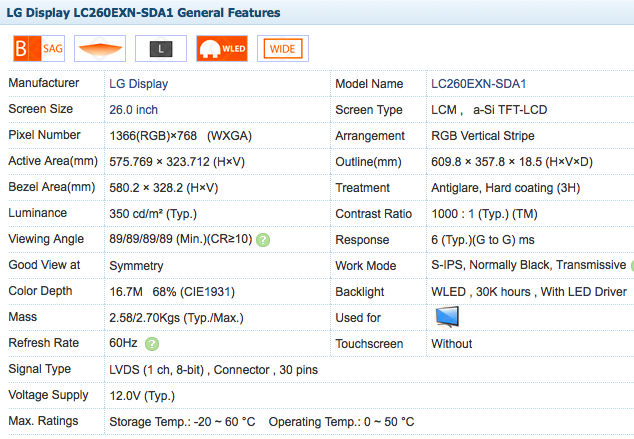Select the '16.7M 68% (CIE1931)' color depth value
Image resolution: width=634 pixels, height=439 pixels.
172,291
